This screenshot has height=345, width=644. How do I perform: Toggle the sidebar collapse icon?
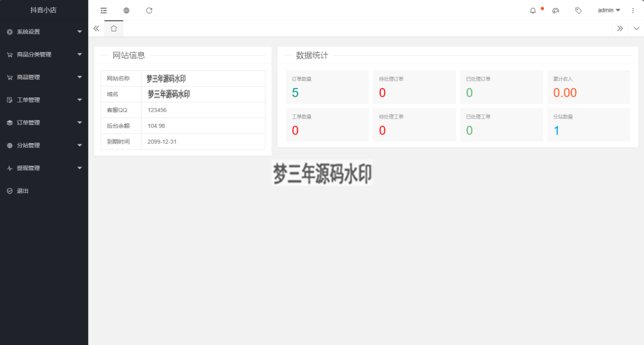(x=104, y=11)
